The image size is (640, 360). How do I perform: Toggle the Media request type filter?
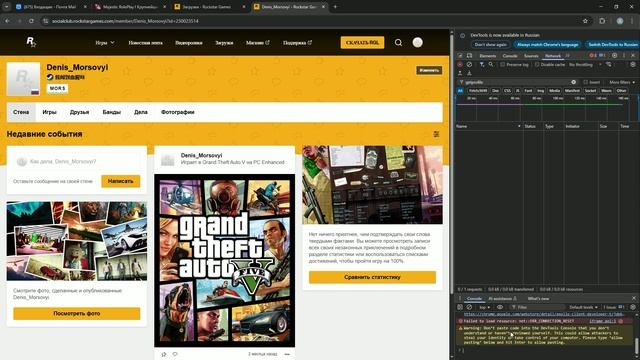(x=554, y=91)
